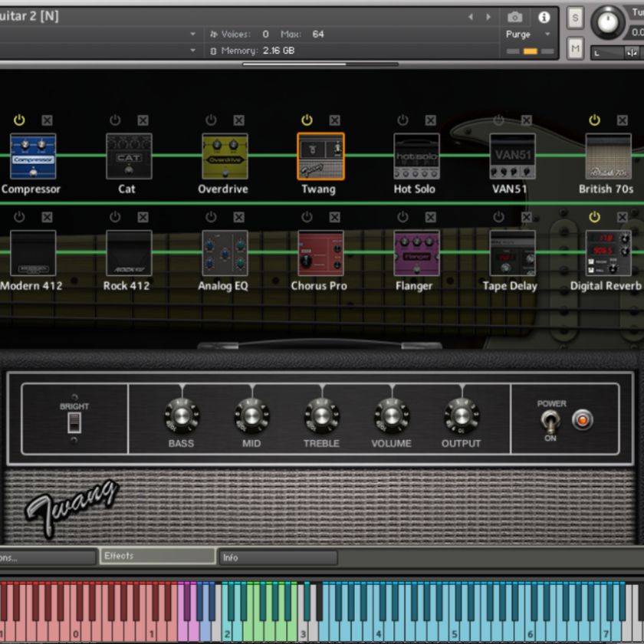Image resolution: width=644 pixels, height=644 pixels.
Task: Select the Twang amp thumbnail
Action: [320, 156]
